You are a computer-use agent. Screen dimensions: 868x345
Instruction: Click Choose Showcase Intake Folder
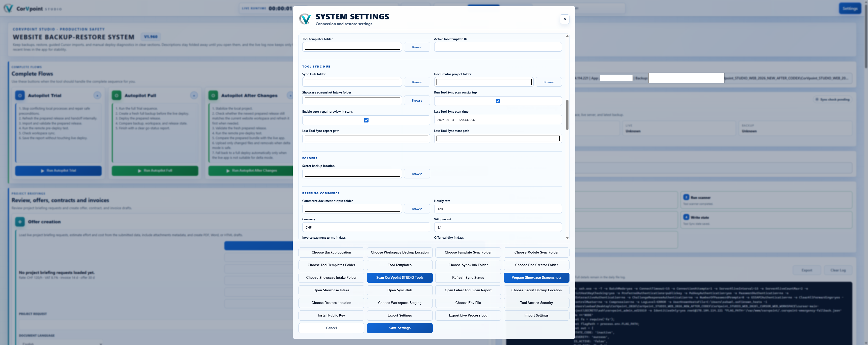point(331,278)
